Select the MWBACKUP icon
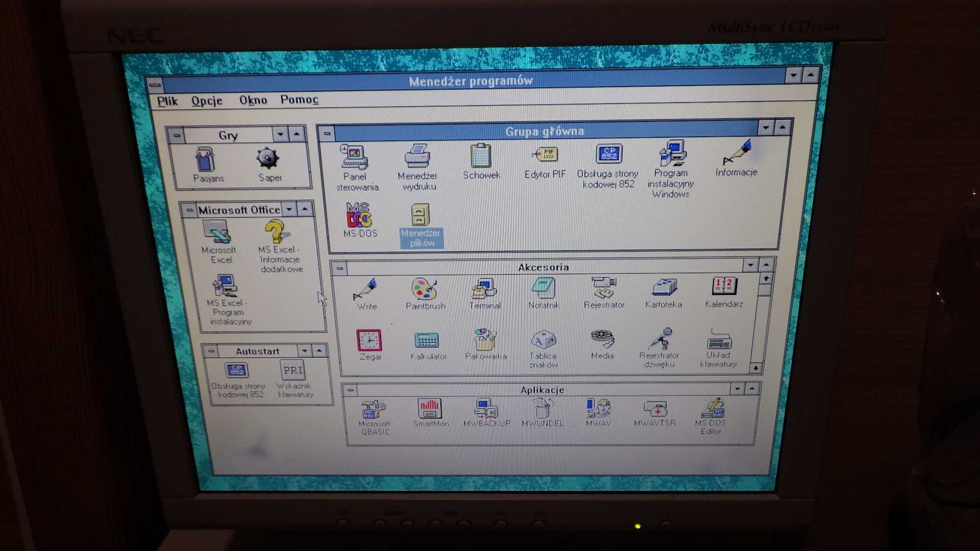 coord(486,408)
